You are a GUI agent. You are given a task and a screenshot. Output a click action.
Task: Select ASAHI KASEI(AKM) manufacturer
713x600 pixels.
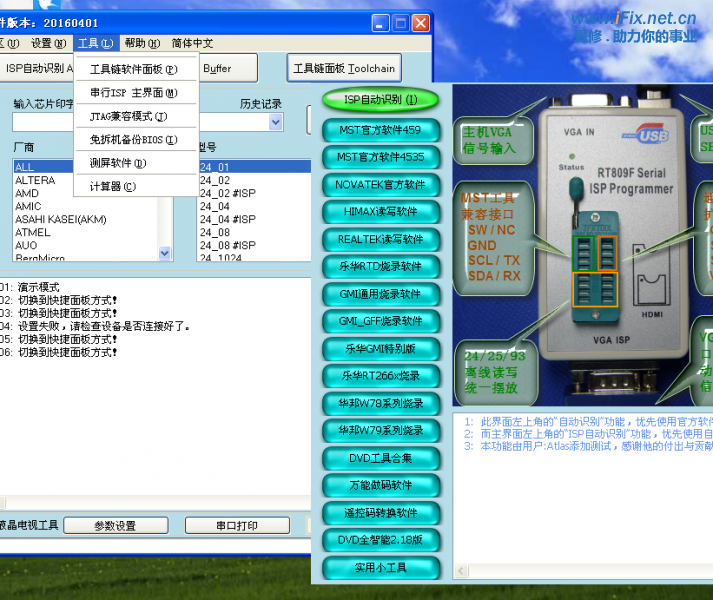point(85,220)
